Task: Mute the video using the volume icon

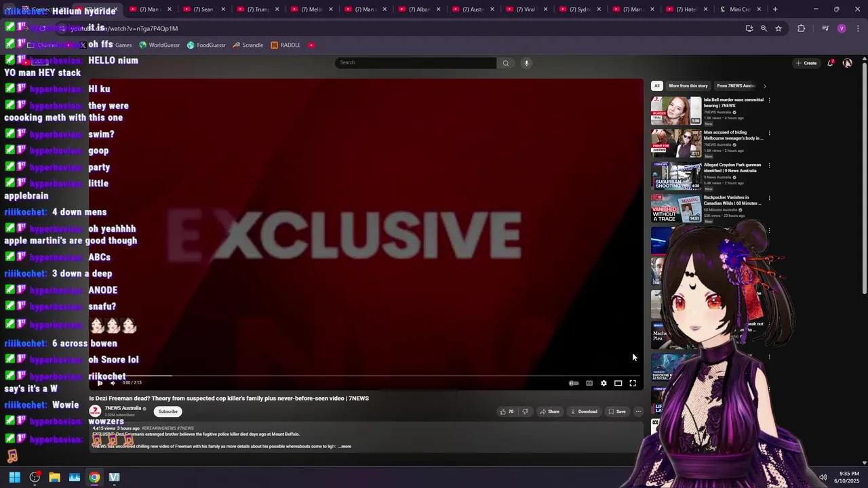Action: (113, 383)
